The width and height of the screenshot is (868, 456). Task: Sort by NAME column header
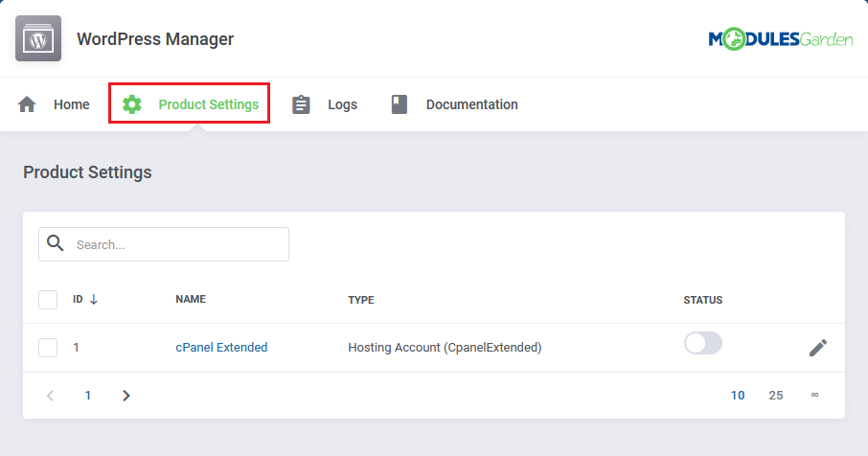pyautogui.click(x=191, y=299)
